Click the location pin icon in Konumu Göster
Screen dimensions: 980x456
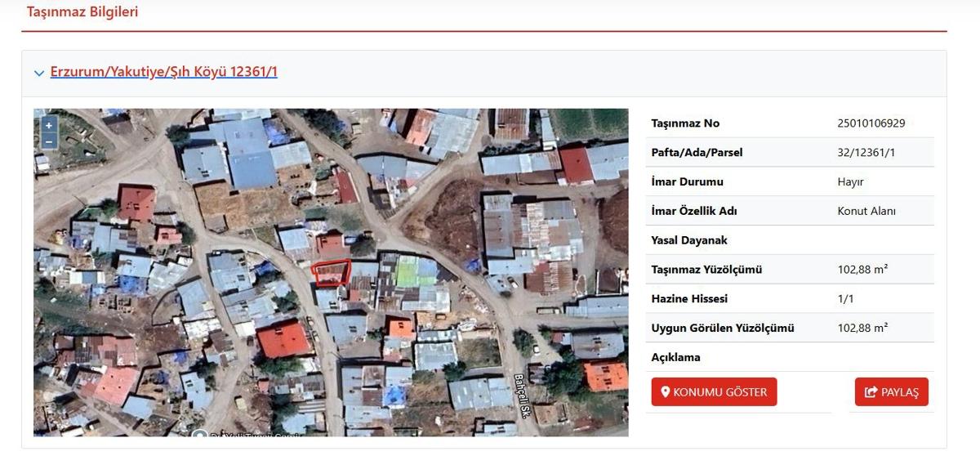666,392
